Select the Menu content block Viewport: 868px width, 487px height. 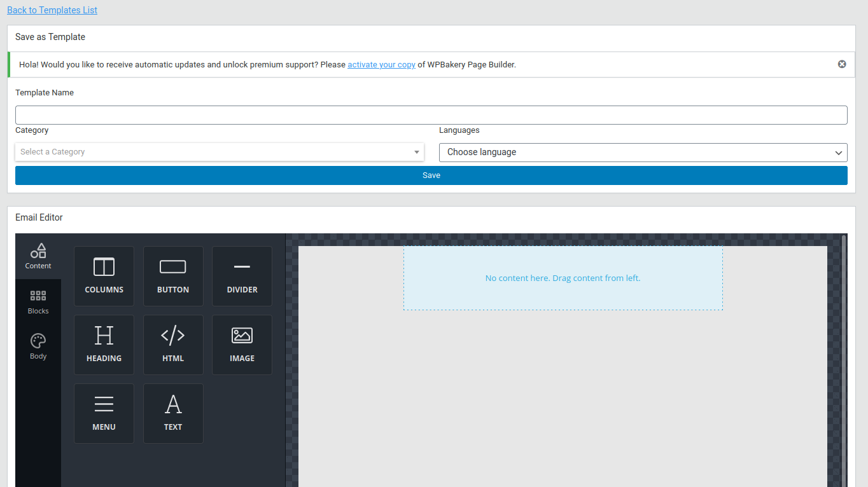coord(104,413)
